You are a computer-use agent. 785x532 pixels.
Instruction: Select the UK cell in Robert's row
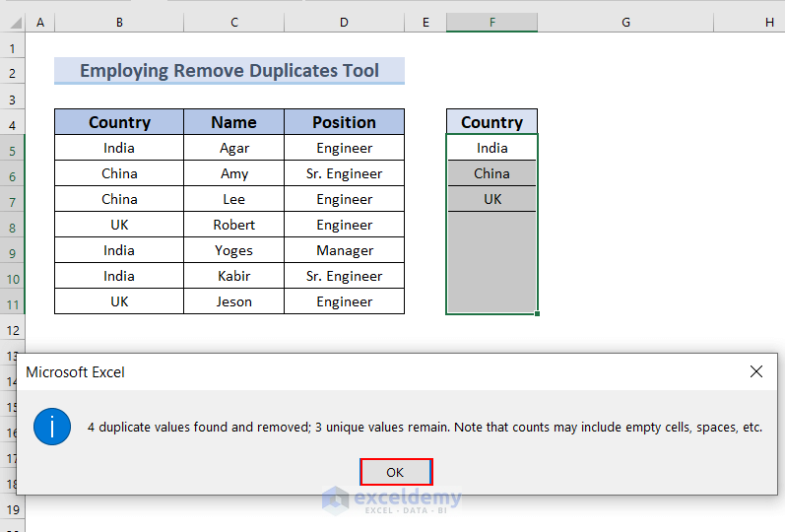click(x=119, y=225)
